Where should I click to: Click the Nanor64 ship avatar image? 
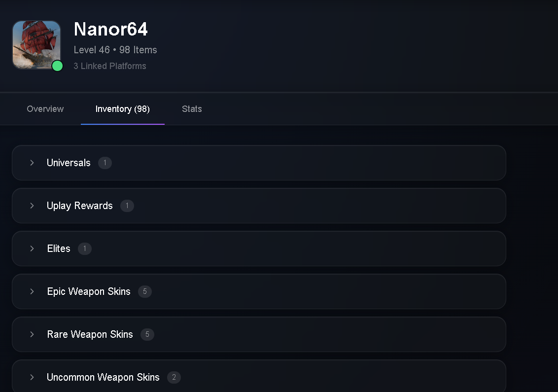(x=36, y=45)
